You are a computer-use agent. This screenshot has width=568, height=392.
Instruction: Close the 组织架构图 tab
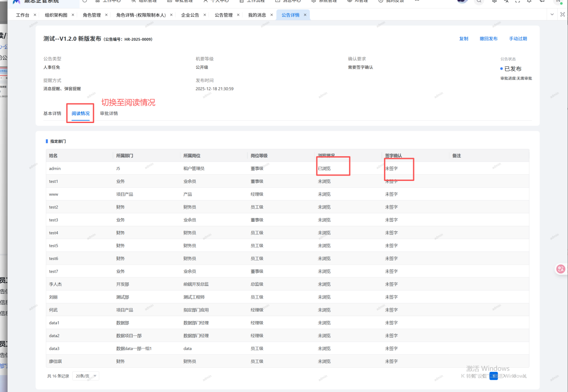click(73, 15)
